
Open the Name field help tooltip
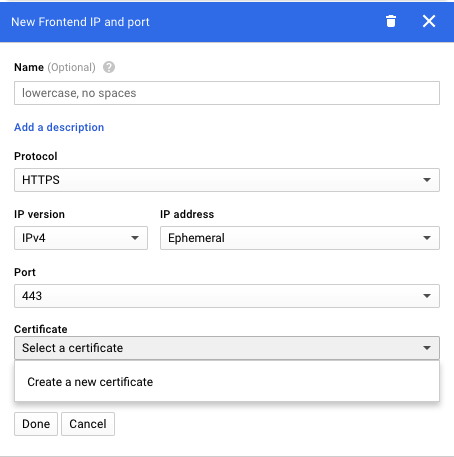[109, 67]
